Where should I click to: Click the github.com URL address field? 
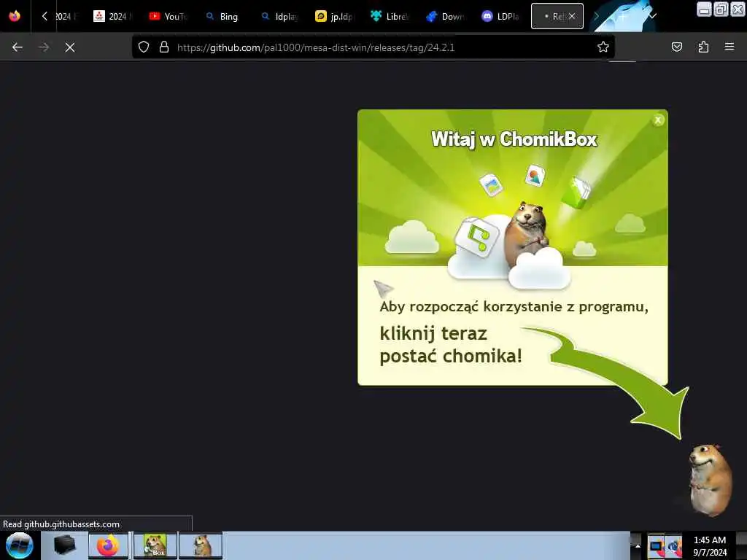[x=373, y=47]
